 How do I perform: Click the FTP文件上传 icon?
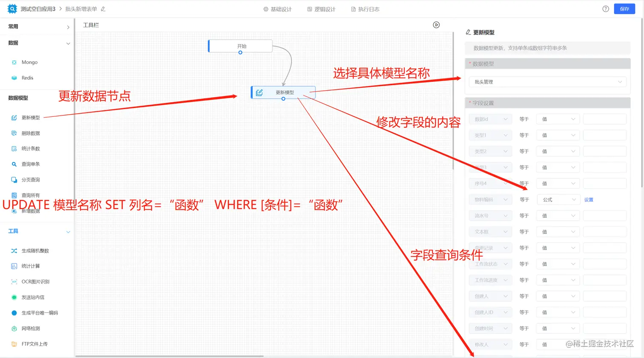pos(14,344)
